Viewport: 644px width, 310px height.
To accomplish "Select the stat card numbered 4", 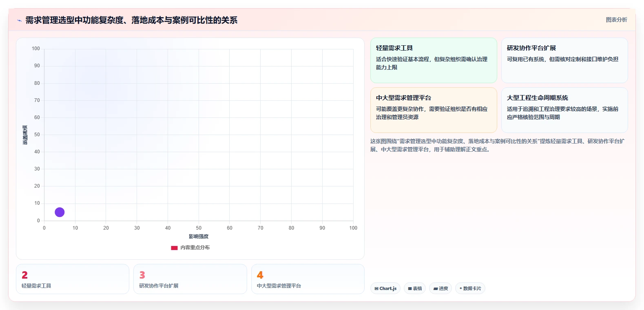I will pos(308,279).
